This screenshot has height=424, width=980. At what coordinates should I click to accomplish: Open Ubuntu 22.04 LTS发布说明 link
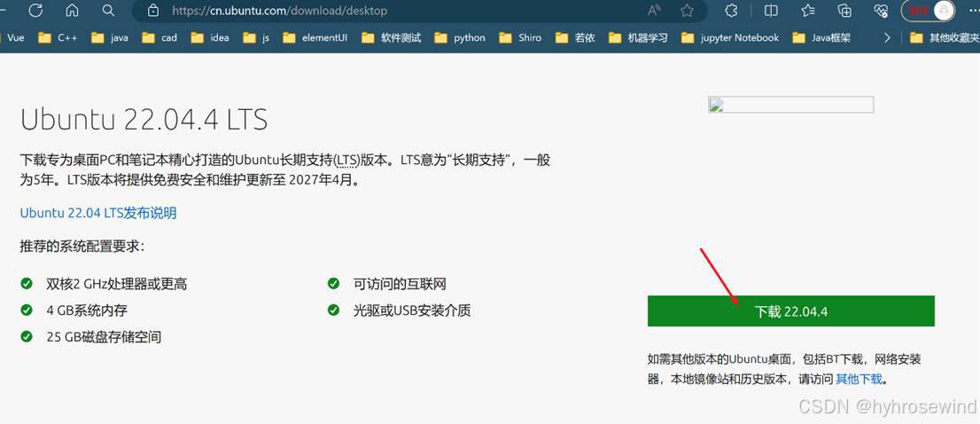point(98,213)
